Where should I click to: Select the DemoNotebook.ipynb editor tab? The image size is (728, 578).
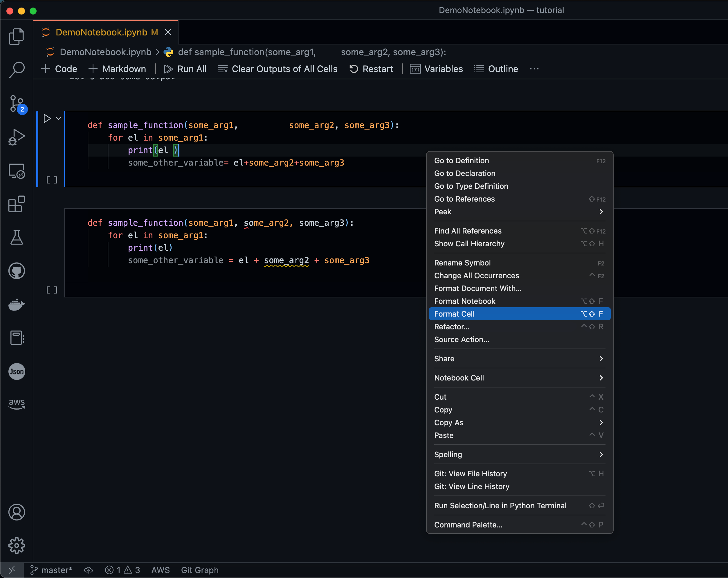coord(106,32)
